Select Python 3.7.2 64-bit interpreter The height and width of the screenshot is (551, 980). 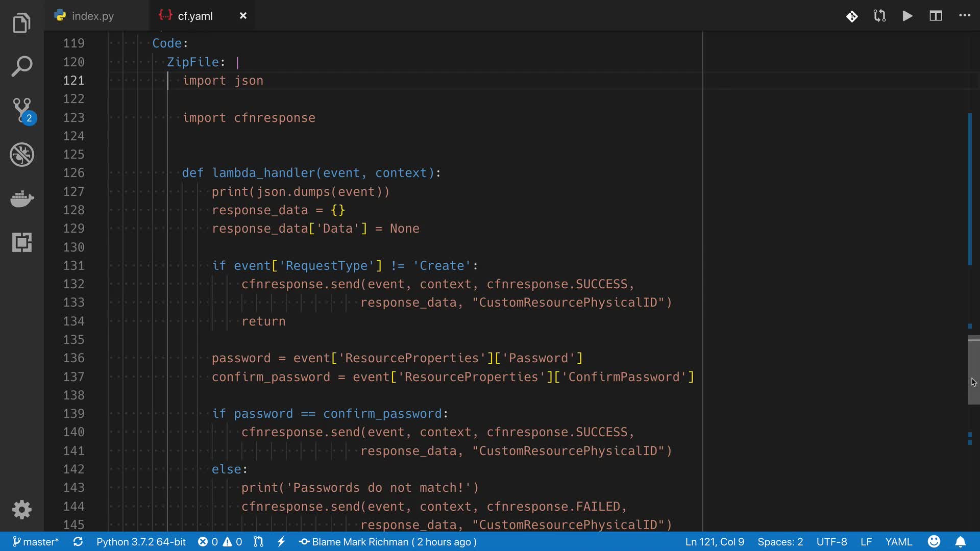click(141, 542)
